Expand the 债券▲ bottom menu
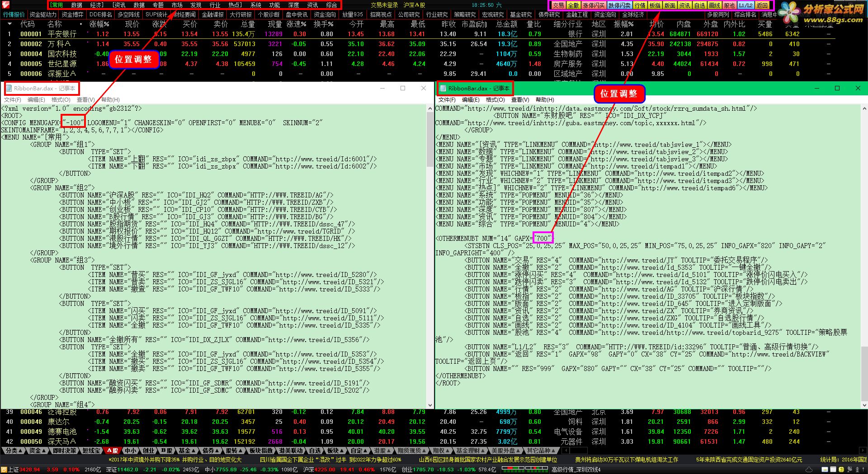Screen dimensions: 868x474 [x=211, y=451]
